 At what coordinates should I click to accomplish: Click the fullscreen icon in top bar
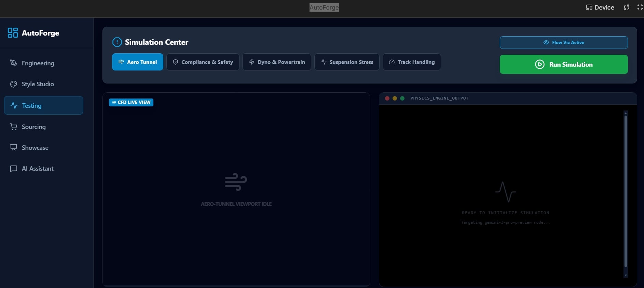tap(640, 8)
